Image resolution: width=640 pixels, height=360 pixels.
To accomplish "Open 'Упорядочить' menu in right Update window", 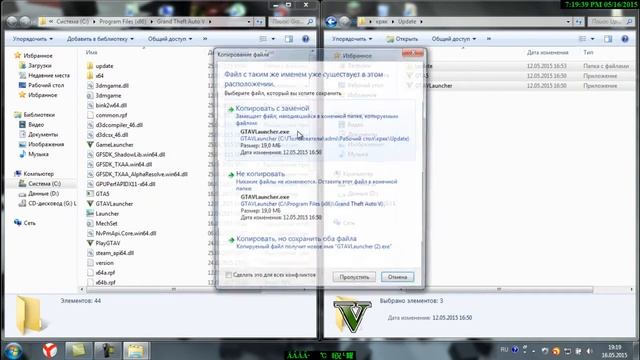I will [352, 39].
